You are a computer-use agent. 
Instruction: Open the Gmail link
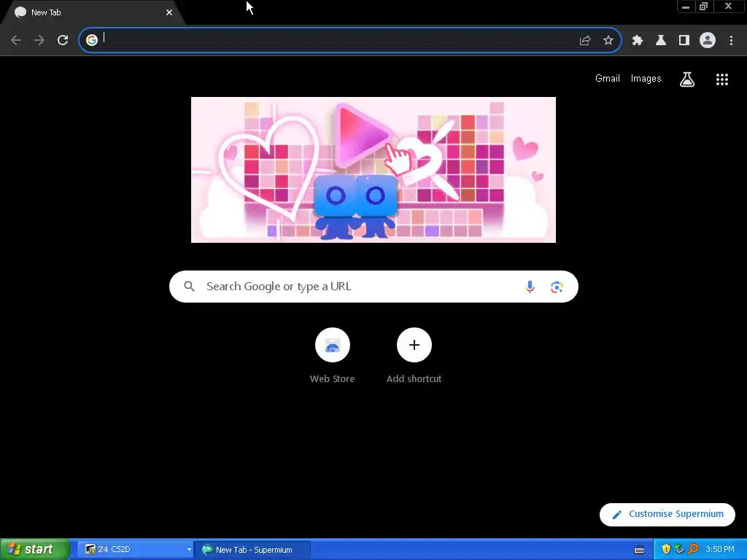click(608, 79)
